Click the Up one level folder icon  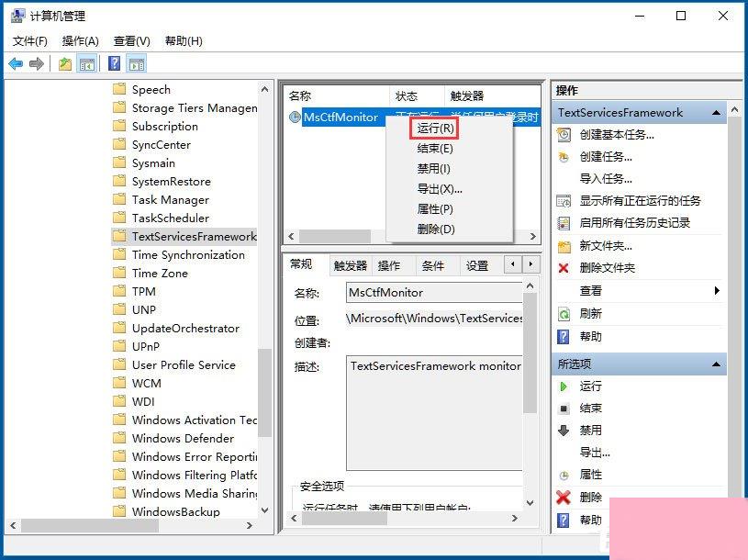(65, 63)
